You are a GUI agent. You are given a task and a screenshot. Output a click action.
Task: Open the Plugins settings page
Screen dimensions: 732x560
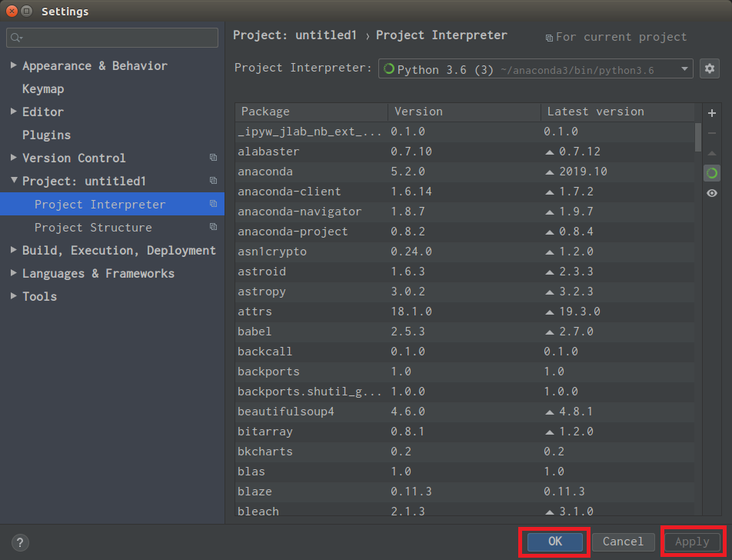click(x=46, y=135)
